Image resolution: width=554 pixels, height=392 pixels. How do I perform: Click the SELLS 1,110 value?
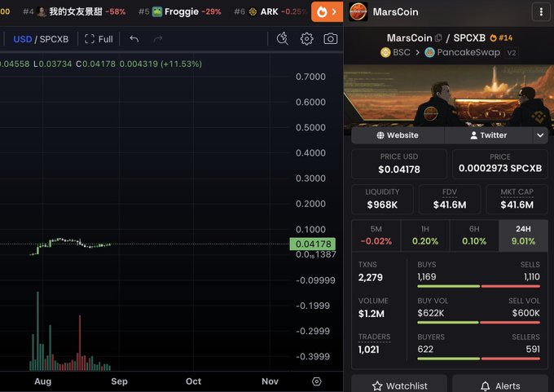(532, 277)
